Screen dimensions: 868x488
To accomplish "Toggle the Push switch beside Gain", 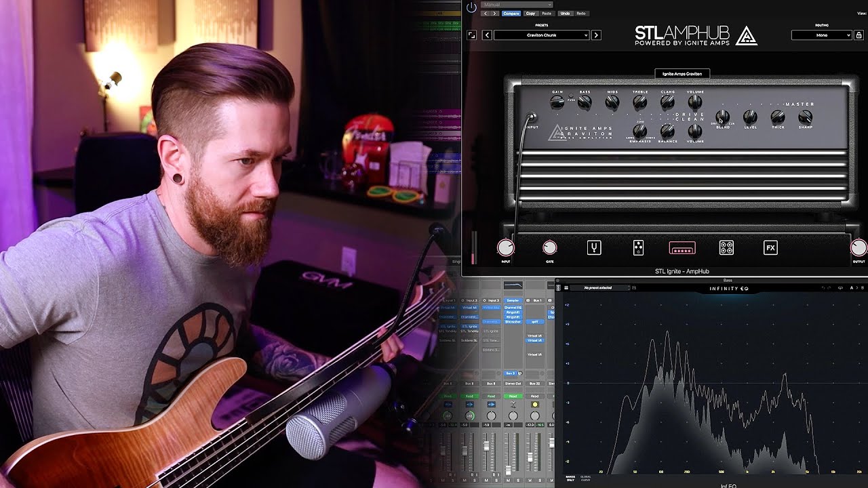I will pos(571,96).
